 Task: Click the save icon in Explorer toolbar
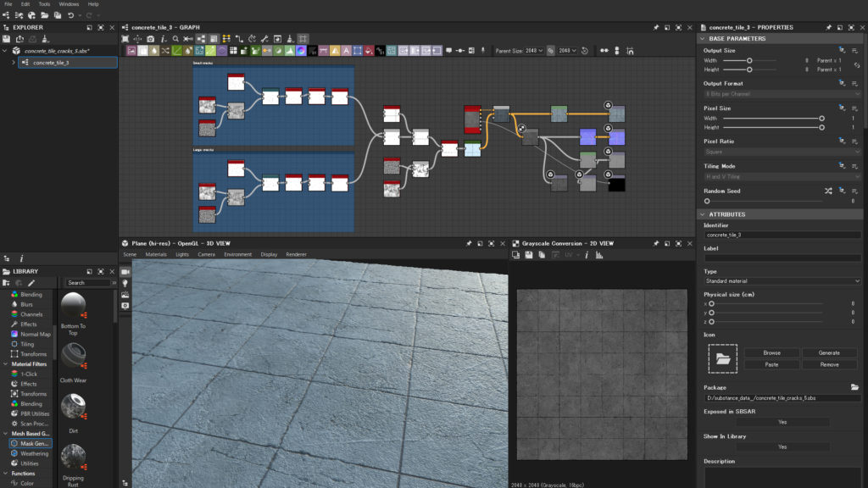(x=7, y=39)
